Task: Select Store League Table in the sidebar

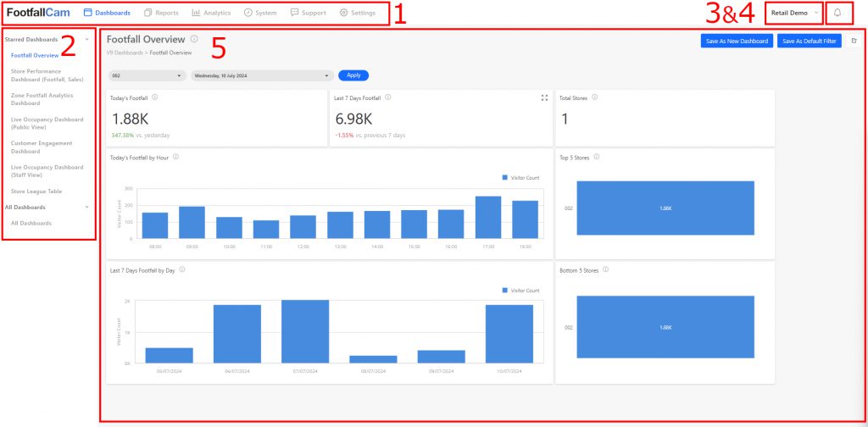Action: [36, 191]
